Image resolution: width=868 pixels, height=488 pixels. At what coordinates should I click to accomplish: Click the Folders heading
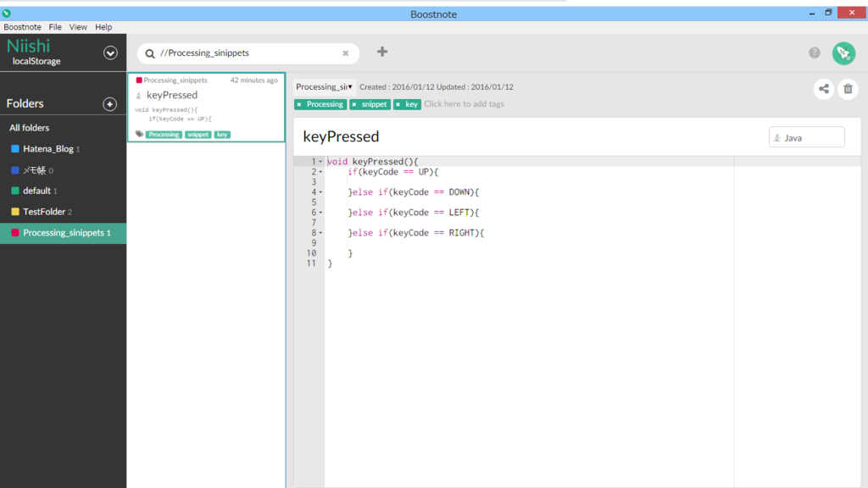click(25, 103)
